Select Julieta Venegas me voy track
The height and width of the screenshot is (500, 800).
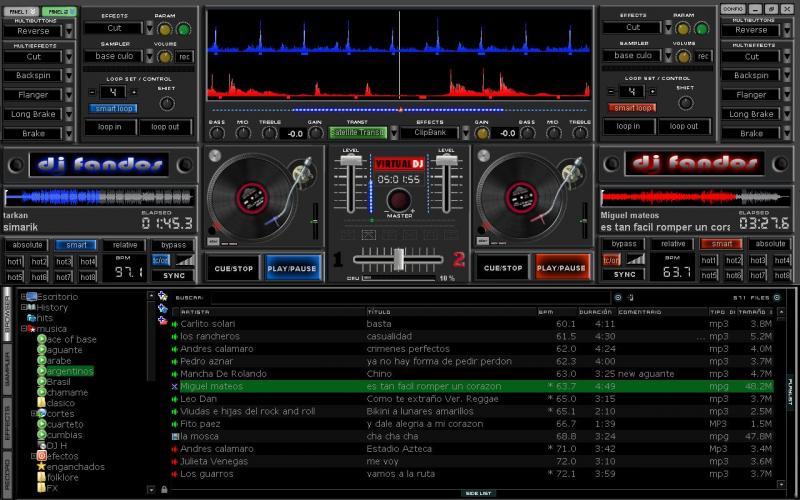click(x=473, y=461)
